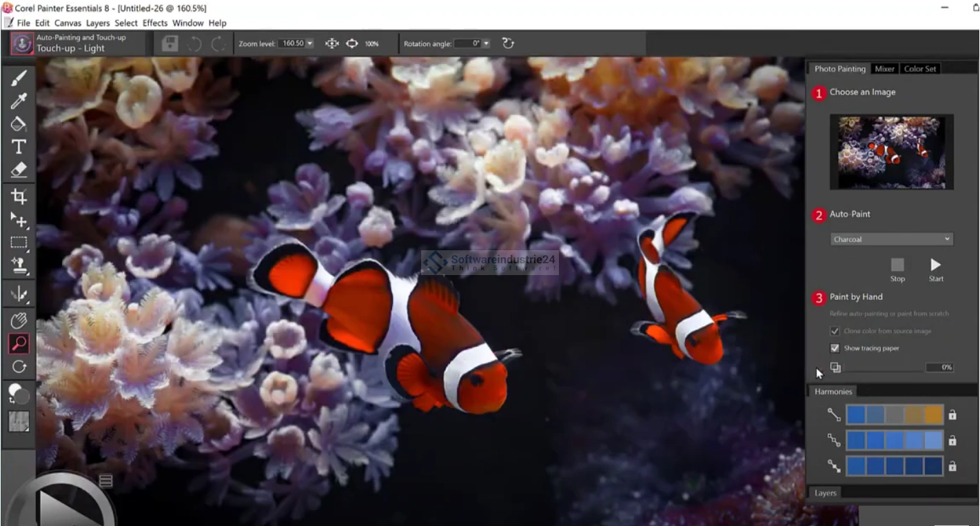Image resolution: width=980 pixels, height=526 pixels.
Task: Choose the Crop tool
Action: 19,196
